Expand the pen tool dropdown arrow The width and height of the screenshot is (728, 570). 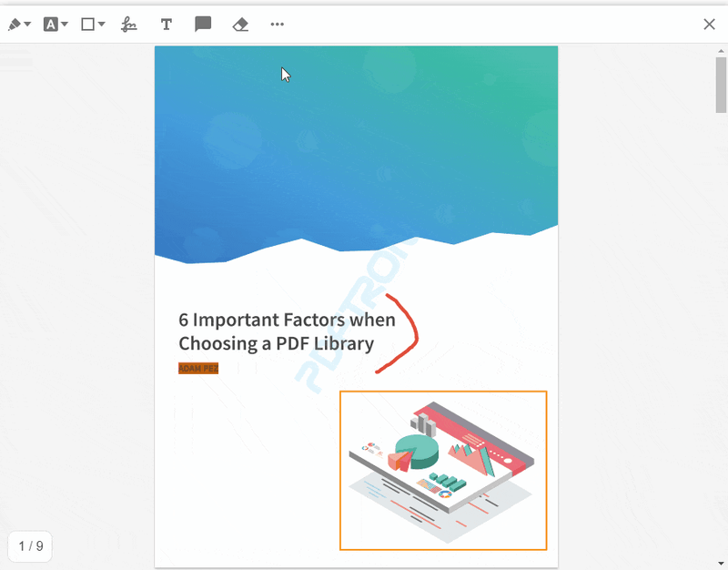pos(27,25)
